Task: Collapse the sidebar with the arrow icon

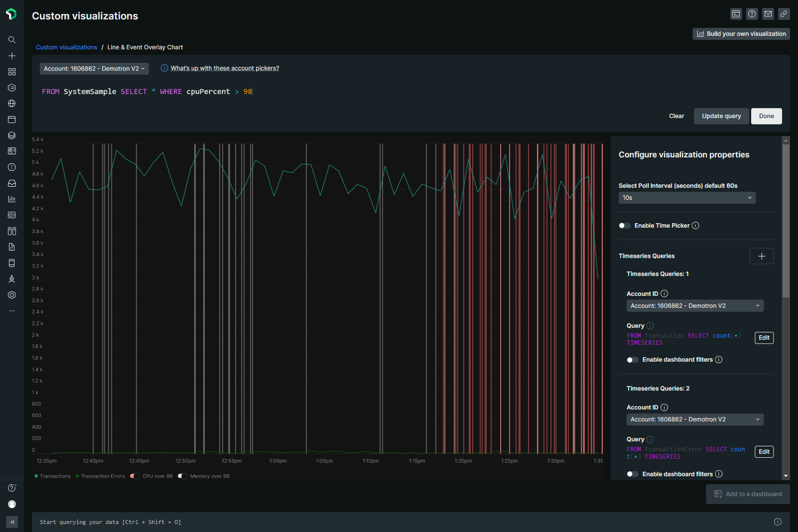Action: tap(12, 522)
